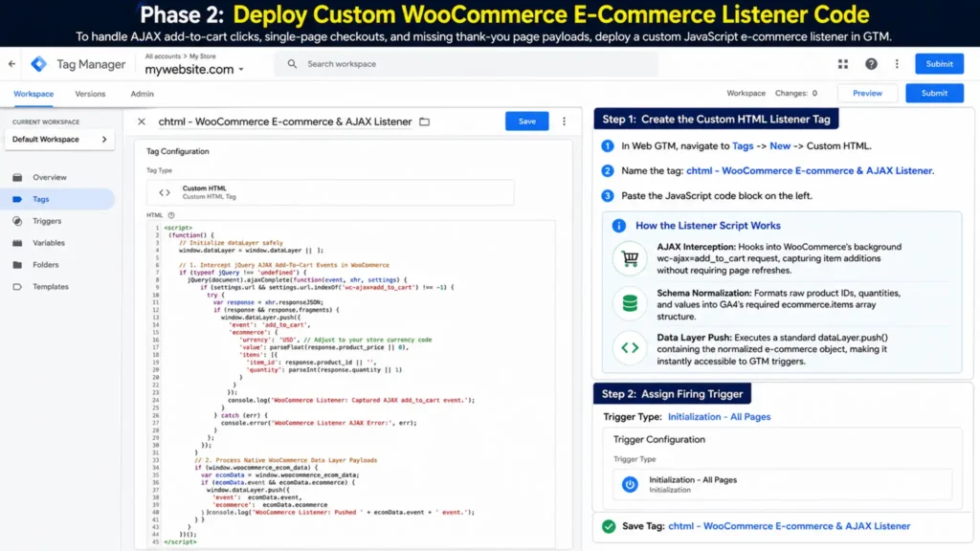Click the Save Tag chtml listener link
This screenshot has width=980, height=551.
pos(789,527)
